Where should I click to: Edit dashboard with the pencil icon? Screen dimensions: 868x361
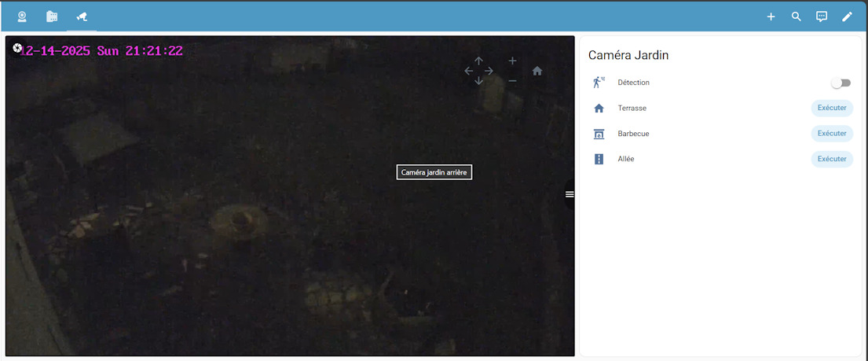tap(847, 17)
